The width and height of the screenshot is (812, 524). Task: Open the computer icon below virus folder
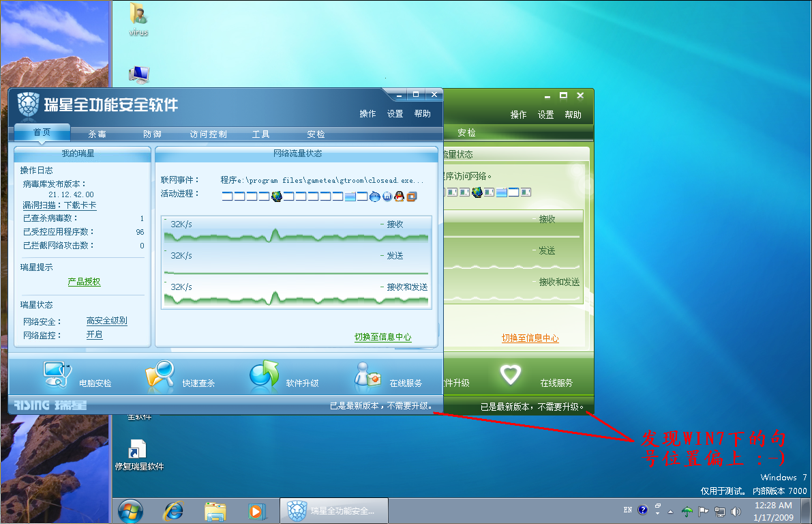coord(139,75)
